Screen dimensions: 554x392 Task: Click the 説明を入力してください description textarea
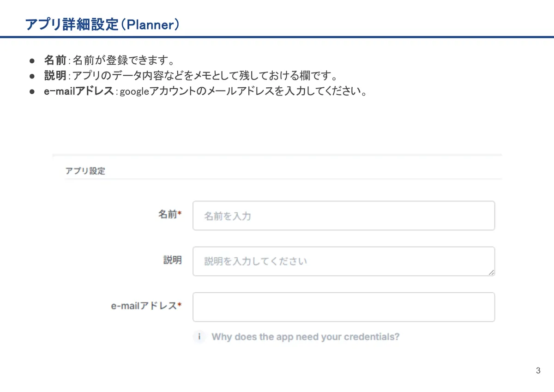[x=343, y=261]
